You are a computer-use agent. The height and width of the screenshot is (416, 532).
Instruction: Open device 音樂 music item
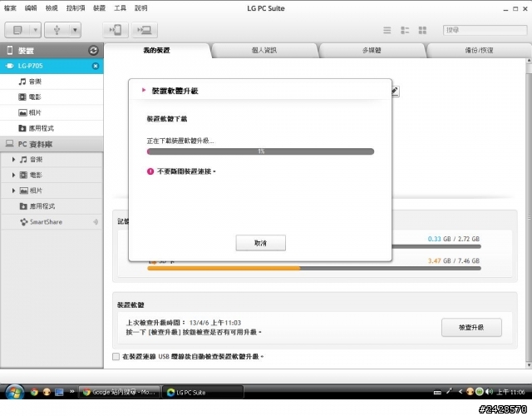tap(52, 82)
